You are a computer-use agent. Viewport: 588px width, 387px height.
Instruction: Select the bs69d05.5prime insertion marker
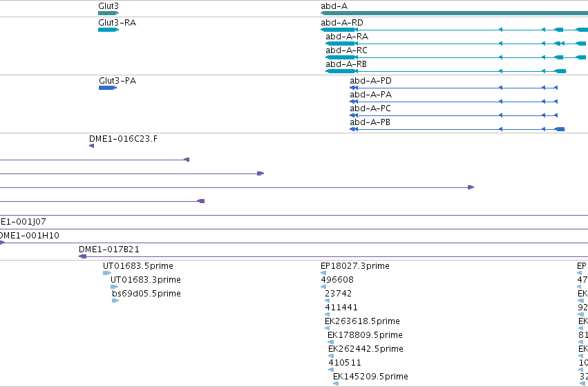[x=115, y=301]
